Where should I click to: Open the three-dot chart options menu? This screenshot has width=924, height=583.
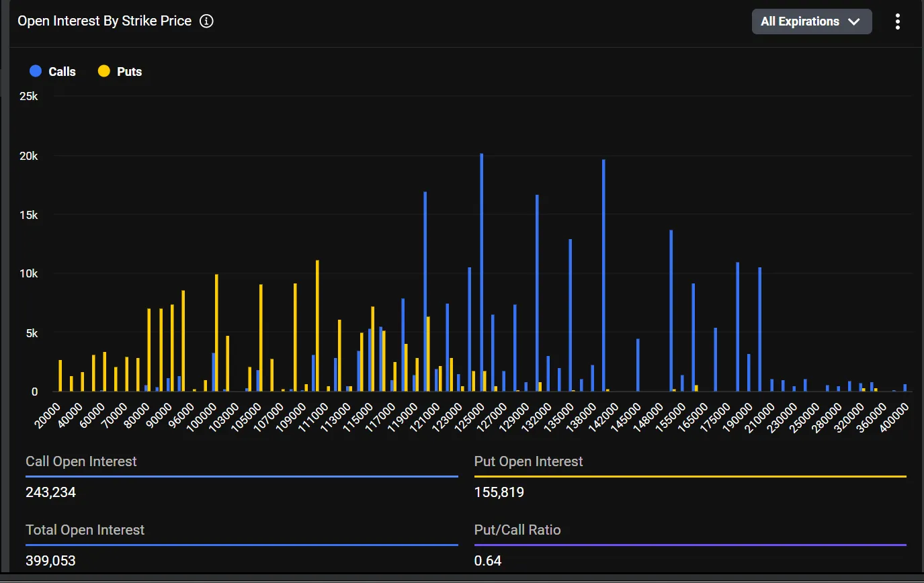pyautogui.click(x=898, y=21)
